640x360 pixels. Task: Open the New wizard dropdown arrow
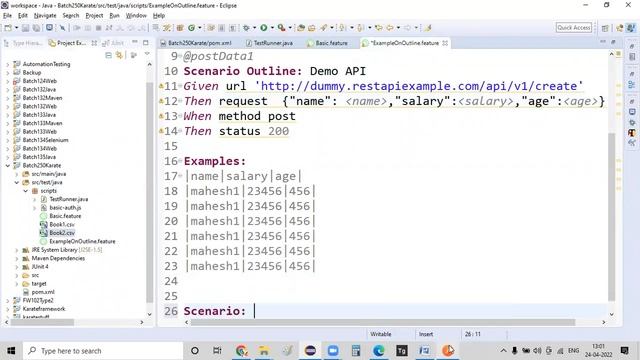coord(16,28)
